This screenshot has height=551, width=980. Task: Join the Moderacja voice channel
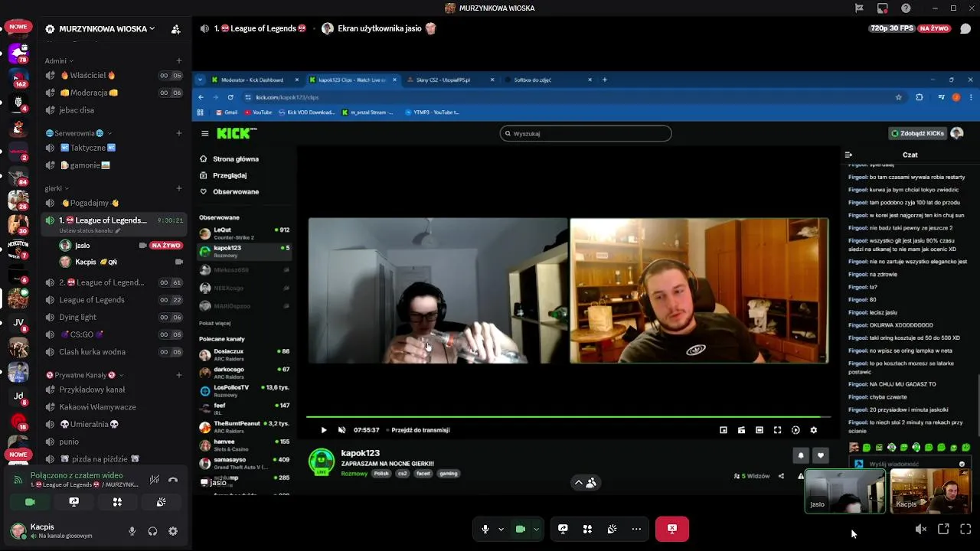pyautogui.click(x=113, y=93)
